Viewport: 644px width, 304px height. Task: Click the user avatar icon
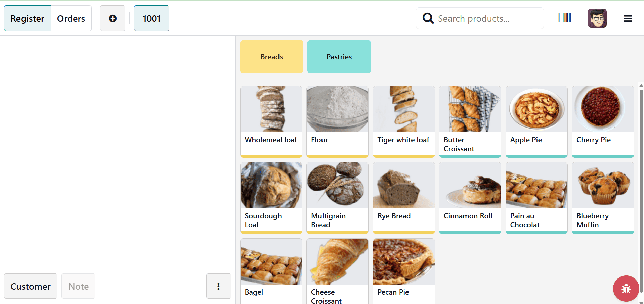[x=597, y=18]
